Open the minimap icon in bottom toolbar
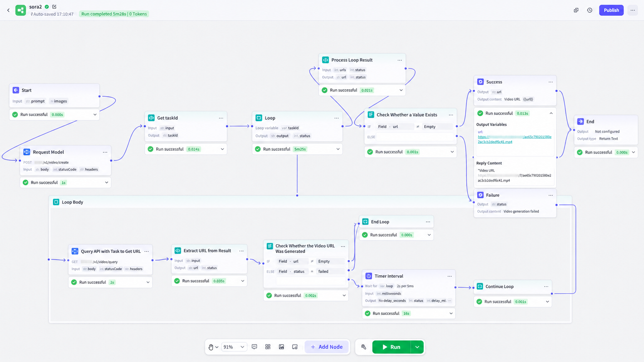 [x=295, y=347]
